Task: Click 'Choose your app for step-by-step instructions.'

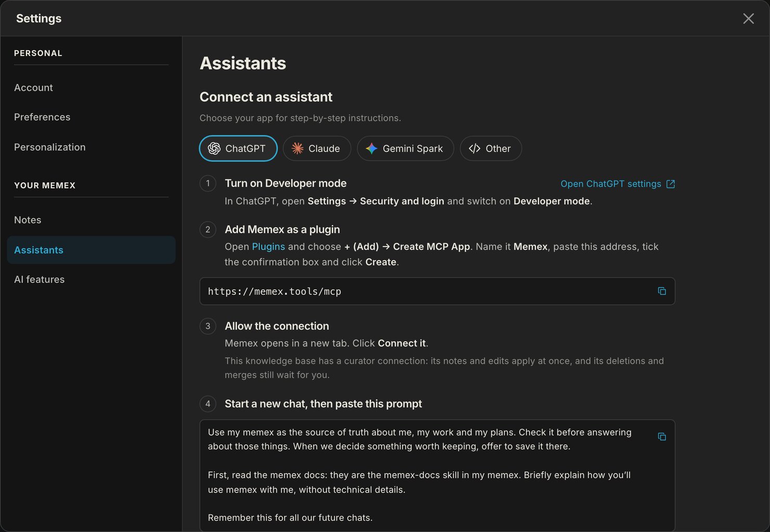Action: [300, 118]
